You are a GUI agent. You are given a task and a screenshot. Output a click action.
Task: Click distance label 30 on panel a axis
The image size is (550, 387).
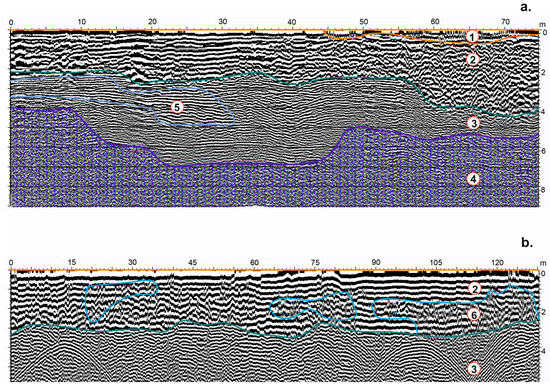[x=222, y=22]
